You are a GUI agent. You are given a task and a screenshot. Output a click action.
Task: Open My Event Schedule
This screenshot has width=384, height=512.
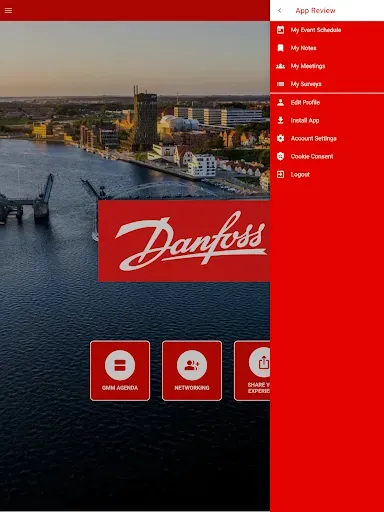tap(316, 30)
